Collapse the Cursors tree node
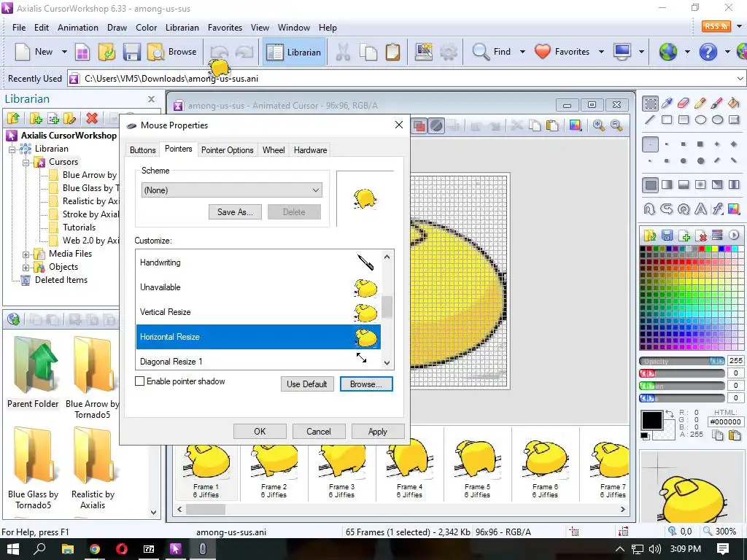The height and width of the screenshot is (560, 747). coord(27,163)
